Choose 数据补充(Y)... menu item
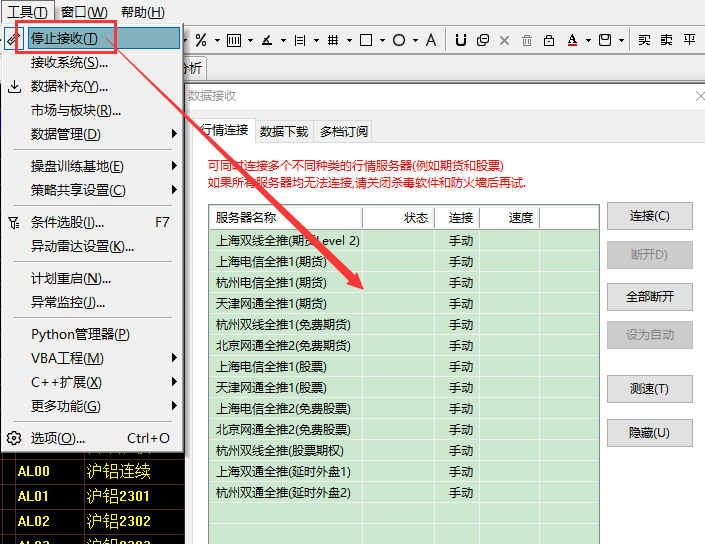This screenshot has width=705, height=544. (92, 86)
